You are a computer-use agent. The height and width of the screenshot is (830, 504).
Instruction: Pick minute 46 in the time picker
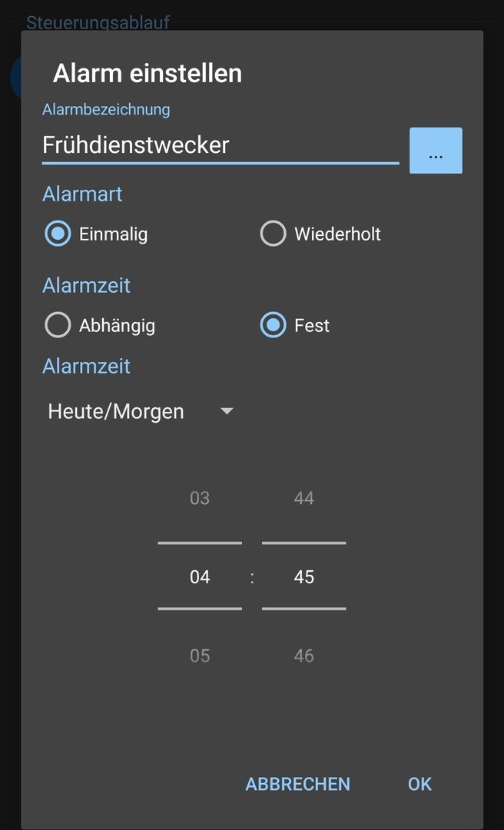pyautogui.click(x=304, y=656)
